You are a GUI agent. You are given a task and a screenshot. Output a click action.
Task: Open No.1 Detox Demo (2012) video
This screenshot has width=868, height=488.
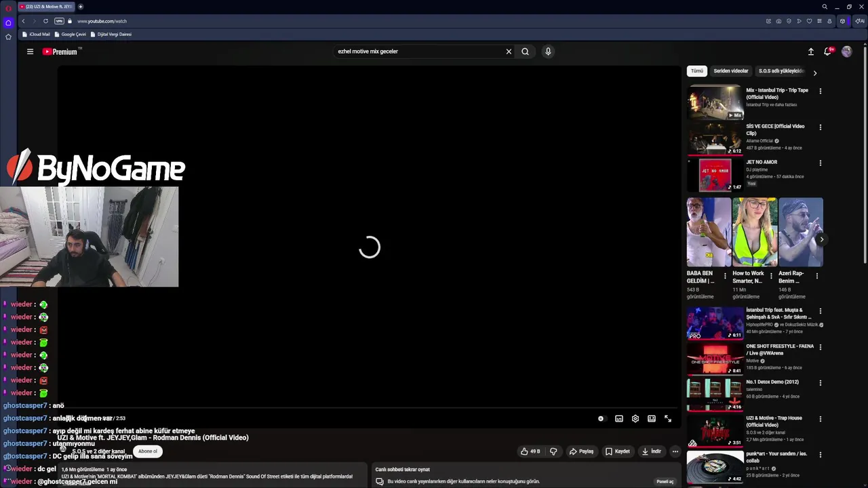pyautogui.click(x=715, y=394)
